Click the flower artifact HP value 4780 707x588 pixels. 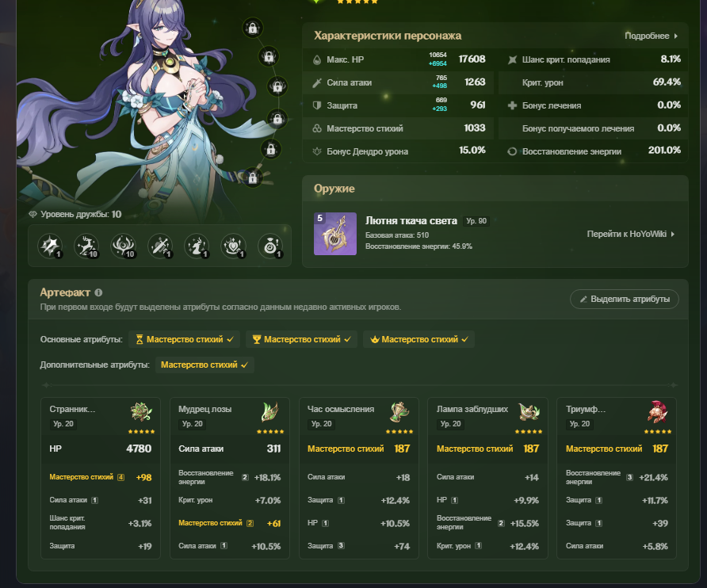click(139, 449)
